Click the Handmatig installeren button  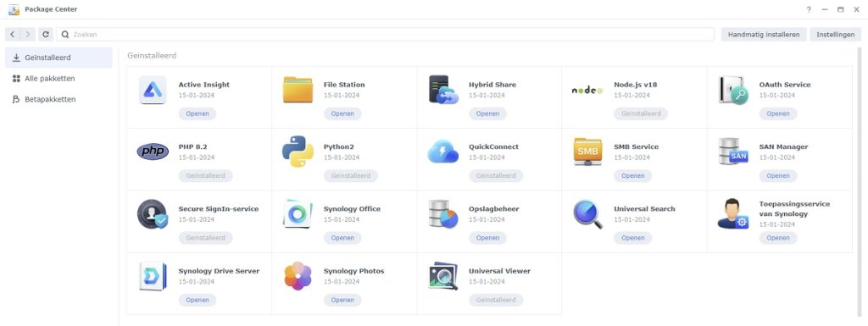click(x=764, y=34)
